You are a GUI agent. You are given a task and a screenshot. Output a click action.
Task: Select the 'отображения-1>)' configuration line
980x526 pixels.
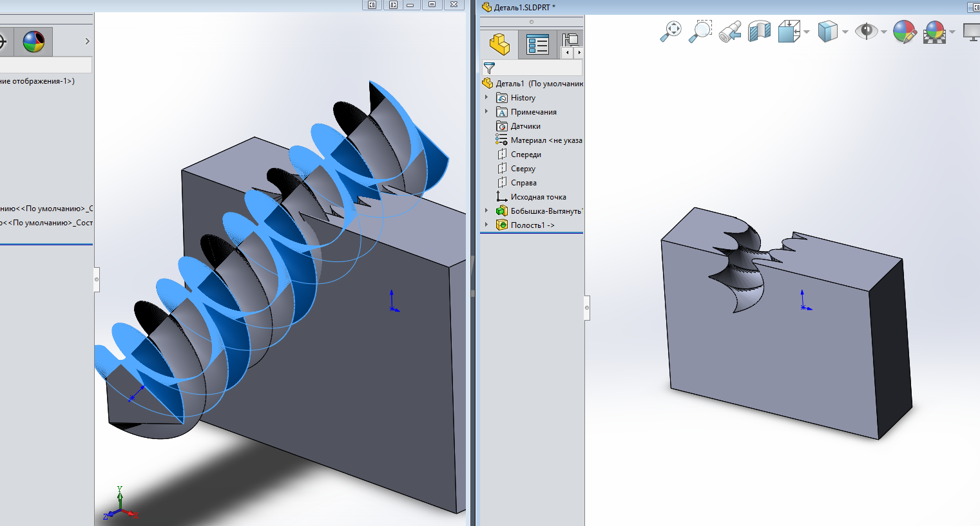pyautogui.click(x=37, y=81)
